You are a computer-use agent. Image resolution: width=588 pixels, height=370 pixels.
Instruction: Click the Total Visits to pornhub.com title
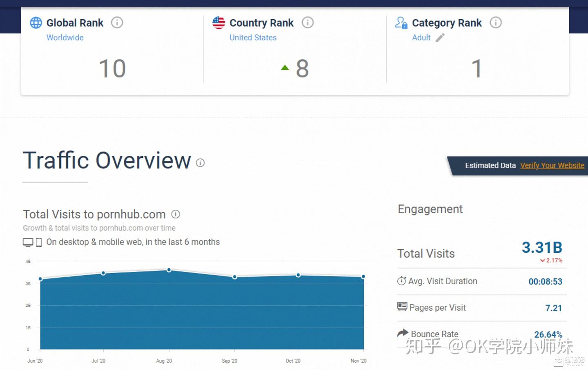point(94,214)
